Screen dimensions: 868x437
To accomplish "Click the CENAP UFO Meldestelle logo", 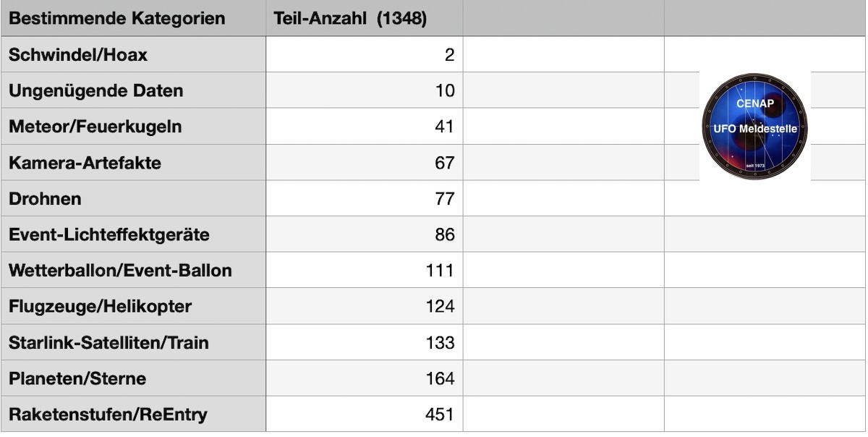I will 754,126.
